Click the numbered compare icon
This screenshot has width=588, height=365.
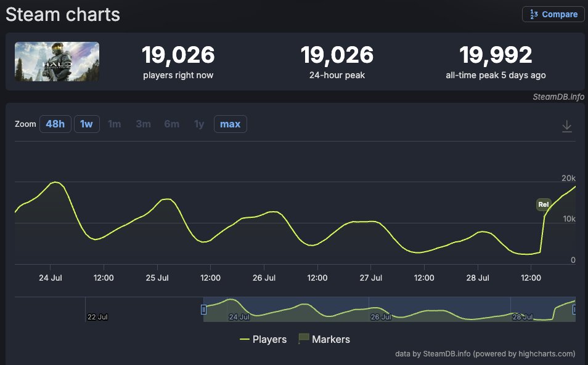click(x=534, y=14)
